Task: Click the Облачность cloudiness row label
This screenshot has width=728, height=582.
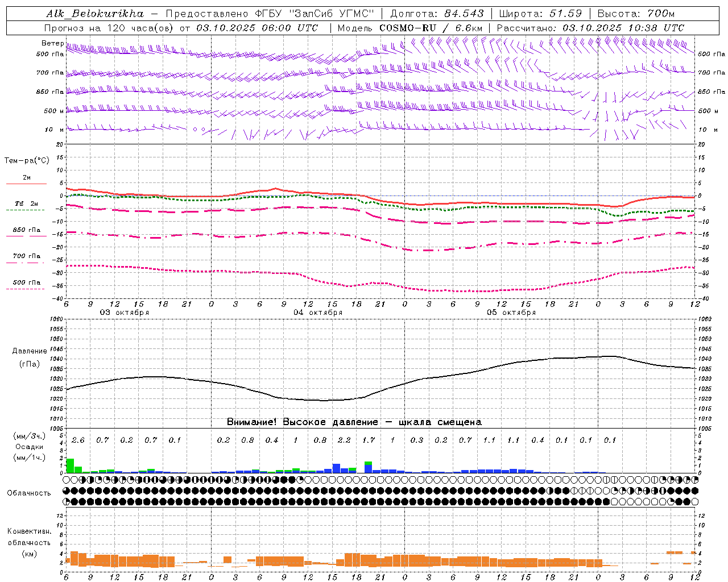Action: point(29,493)
